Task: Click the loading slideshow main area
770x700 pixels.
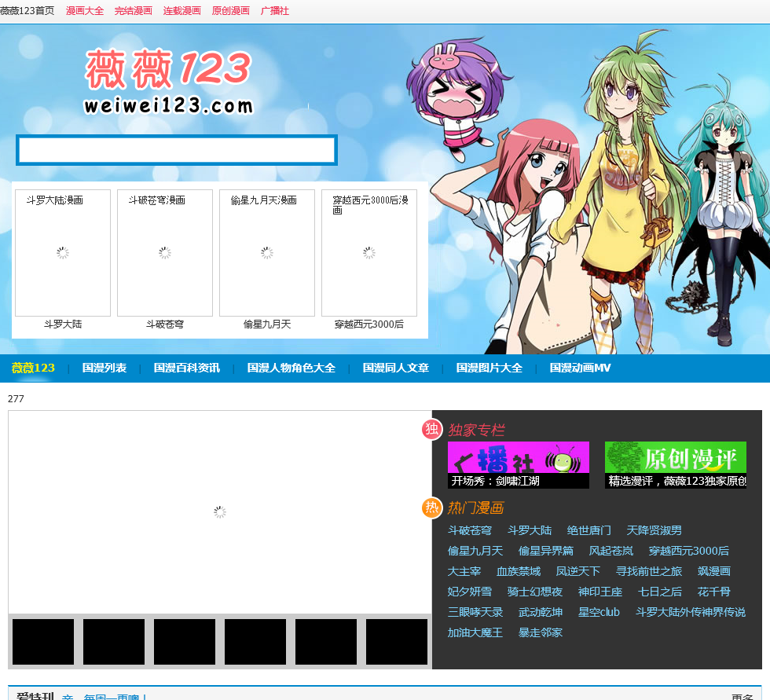Action: (220, 512)
